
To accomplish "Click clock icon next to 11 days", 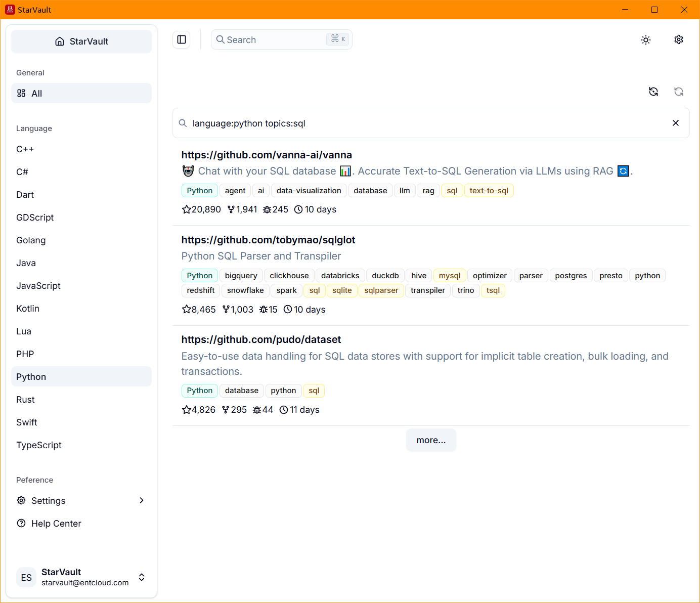I will [x=284, y=410].
